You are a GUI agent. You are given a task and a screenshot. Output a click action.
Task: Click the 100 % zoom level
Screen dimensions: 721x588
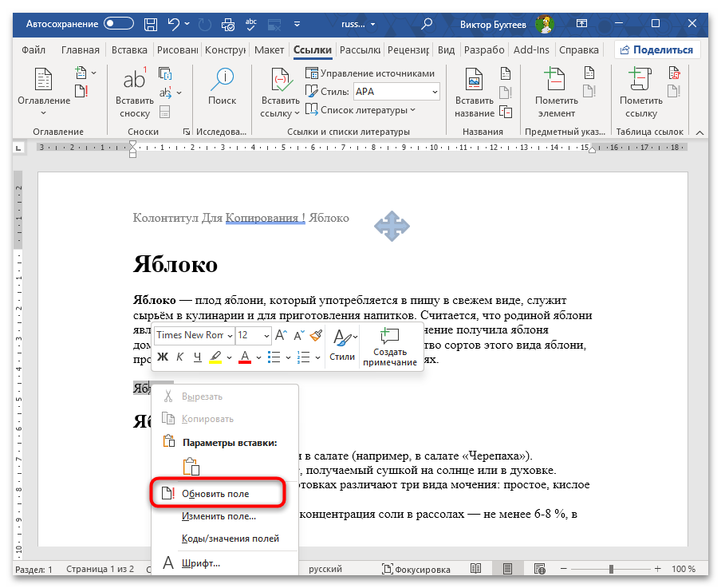coord(684,569)
